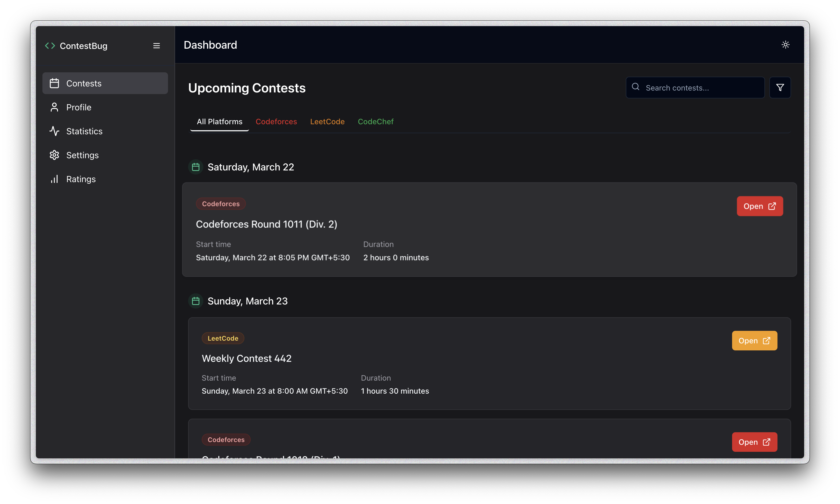The image size is (840, 504).
Task: Click the duration 1 hours 30 minutes
Action: pos(395,391)
